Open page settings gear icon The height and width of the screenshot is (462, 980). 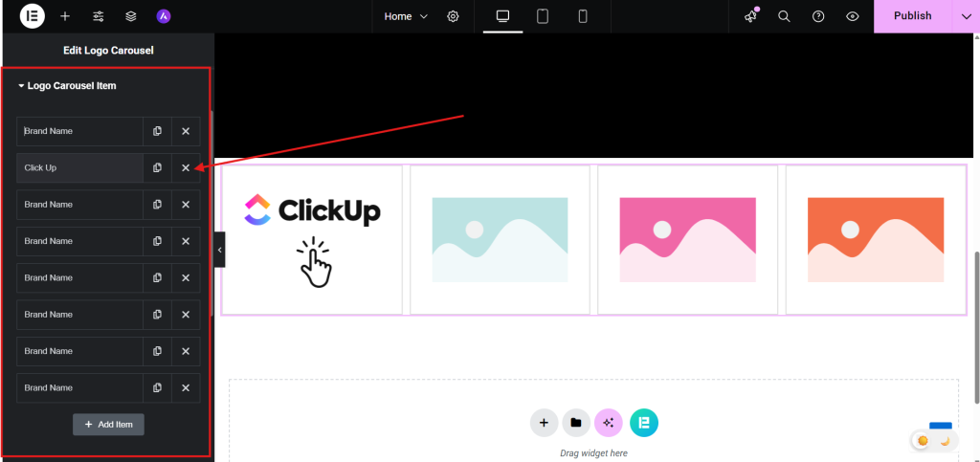click(x=453, y=16)
